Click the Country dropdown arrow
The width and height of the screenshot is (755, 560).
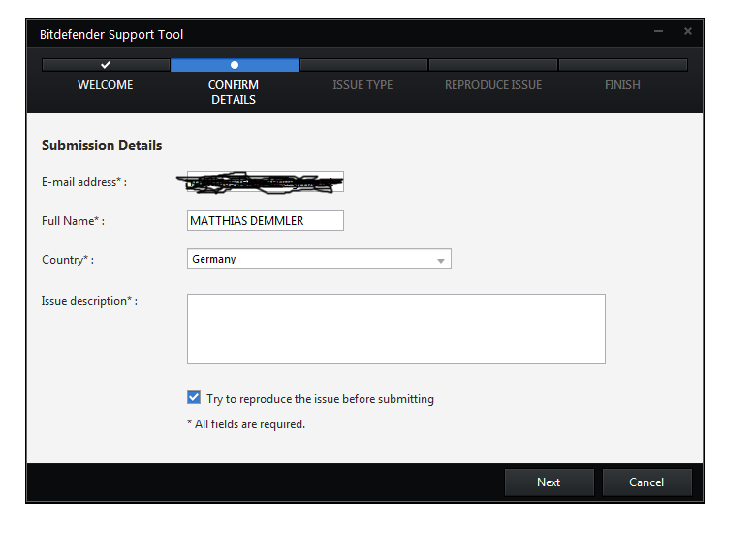[x=441, y=261]
